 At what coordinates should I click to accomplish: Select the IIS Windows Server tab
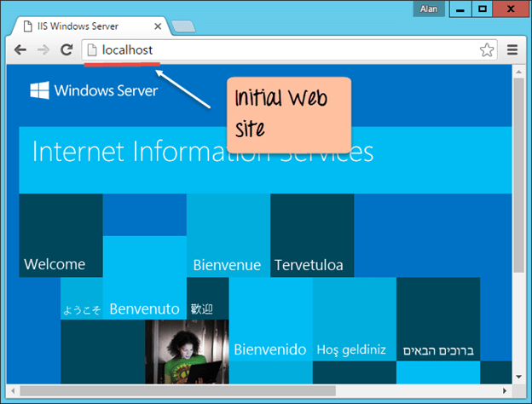pyautogui.click(x=85, y=27)
